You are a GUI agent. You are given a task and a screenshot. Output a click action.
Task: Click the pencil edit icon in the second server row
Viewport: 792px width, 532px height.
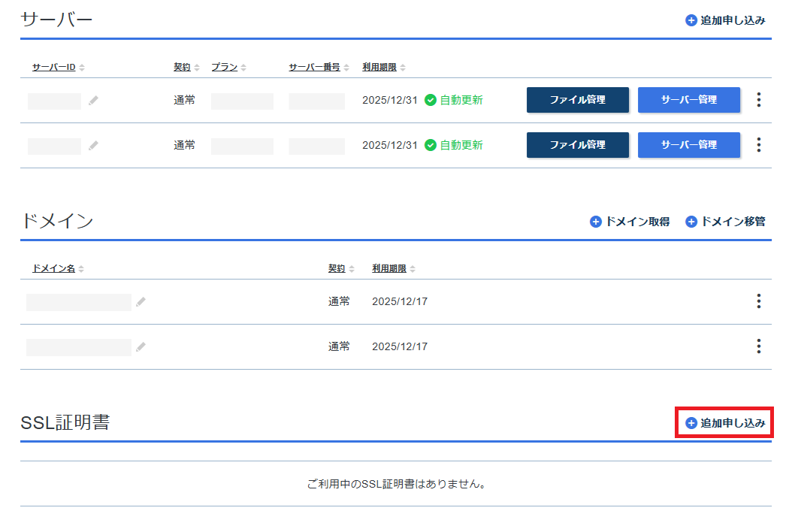pos(93,146)
